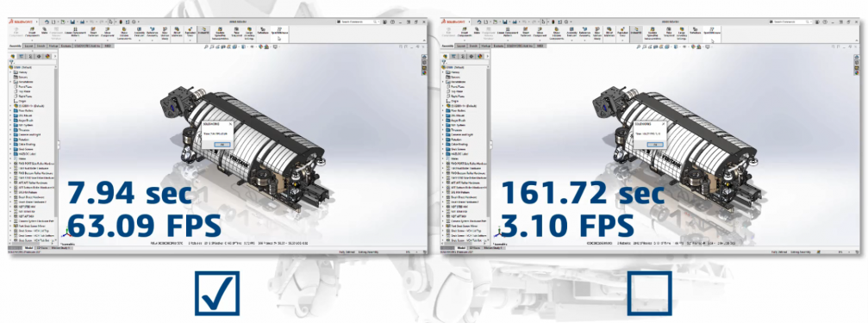Click Update SpeedPak Subassemblies in the 7.94 sec window
The image size is (868, 323).
click(x=220, y=34)
